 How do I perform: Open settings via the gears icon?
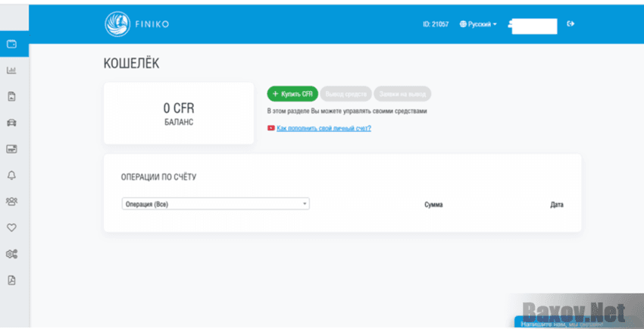11,253
